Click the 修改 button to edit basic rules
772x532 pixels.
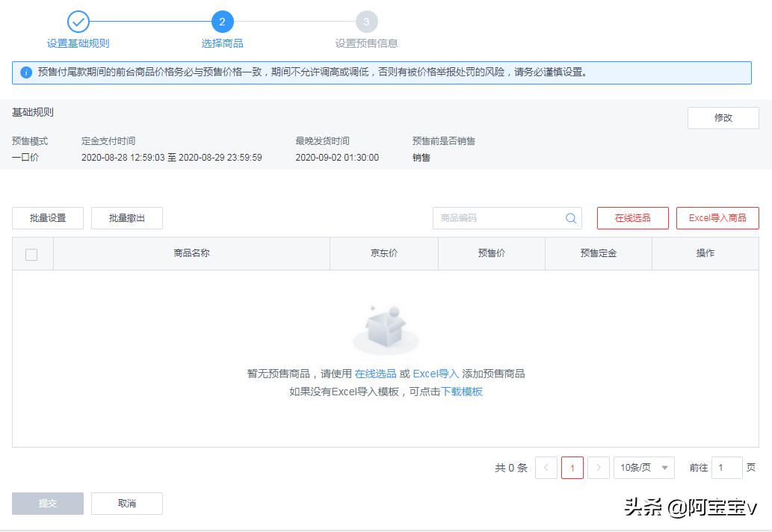(x=722, y=117)
